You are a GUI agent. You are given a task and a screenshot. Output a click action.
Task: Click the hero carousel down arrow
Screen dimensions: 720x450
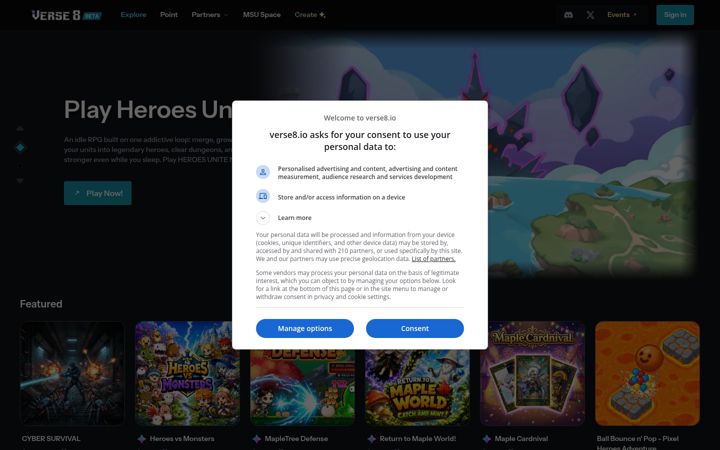pyautogui.click(x=20, y=181)
